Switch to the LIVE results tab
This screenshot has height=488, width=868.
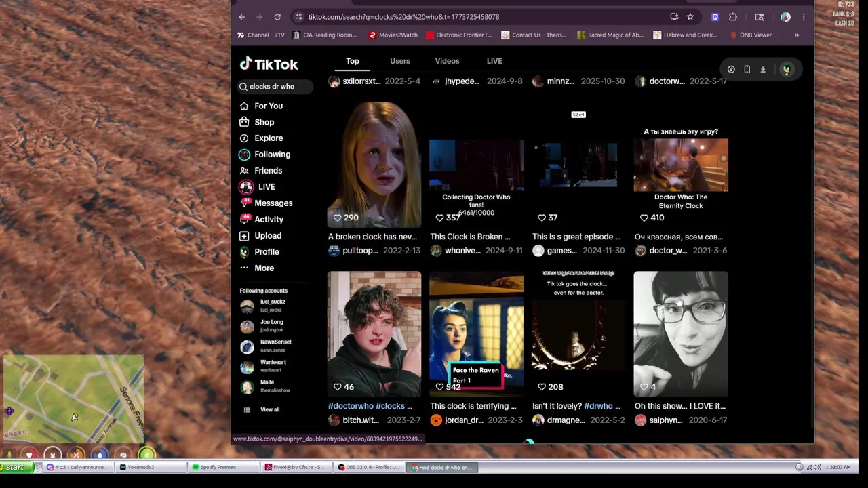(494, 61)
